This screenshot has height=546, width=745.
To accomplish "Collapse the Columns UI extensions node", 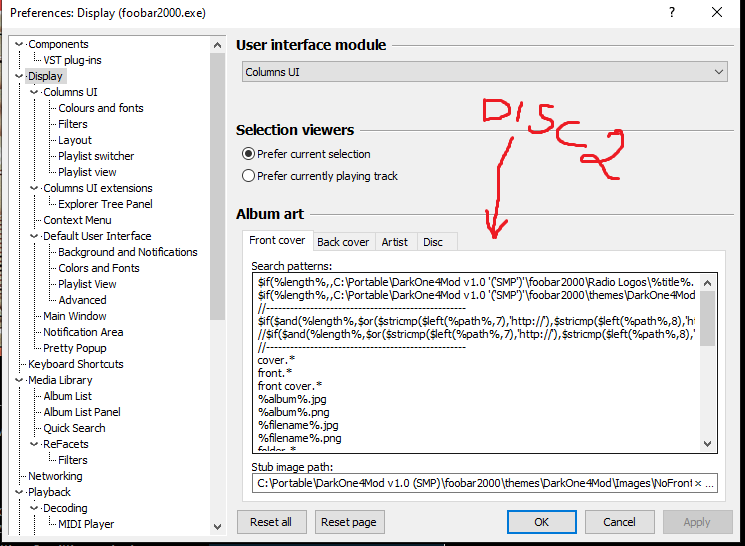I will [34, 188].
